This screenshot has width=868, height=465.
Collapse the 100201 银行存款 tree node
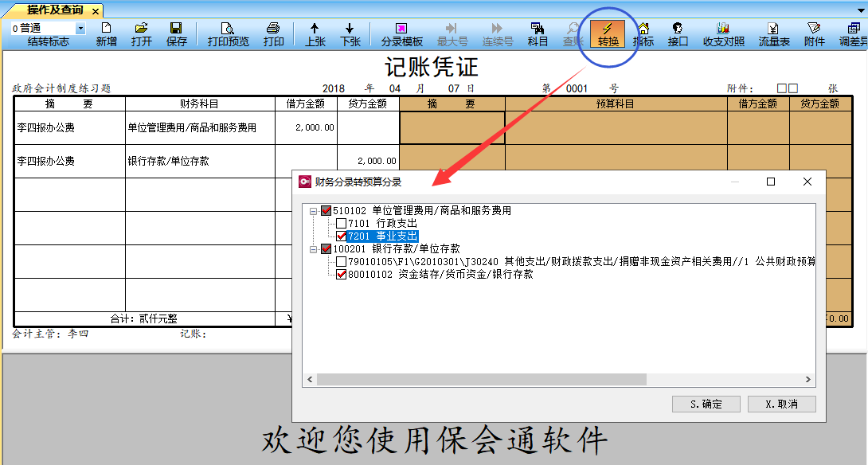click(314, 249)
